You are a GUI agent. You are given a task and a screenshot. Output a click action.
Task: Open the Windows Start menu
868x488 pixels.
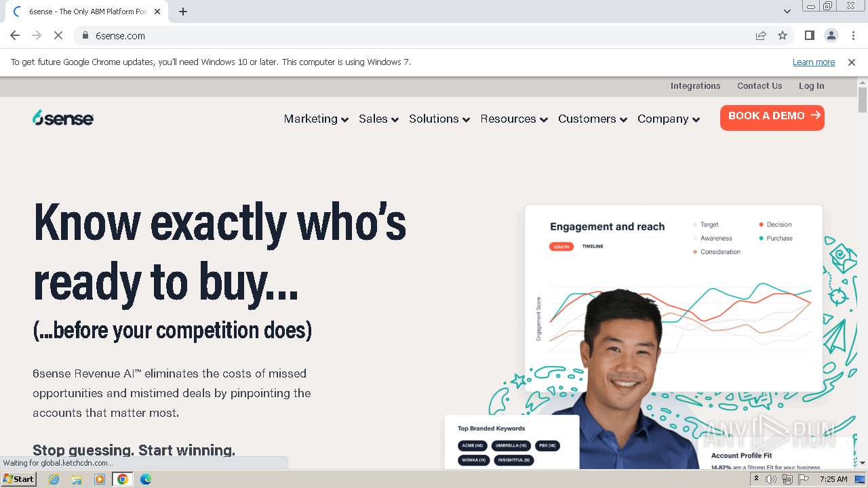click(18, 479)
